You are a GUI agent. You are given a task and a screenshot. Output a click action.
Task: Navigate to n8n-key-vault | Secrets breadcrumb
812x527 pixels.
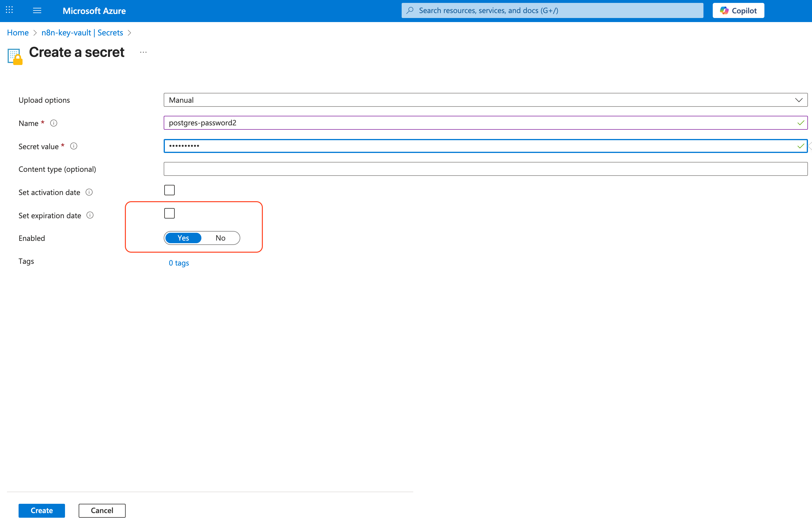tap(82, 33)
